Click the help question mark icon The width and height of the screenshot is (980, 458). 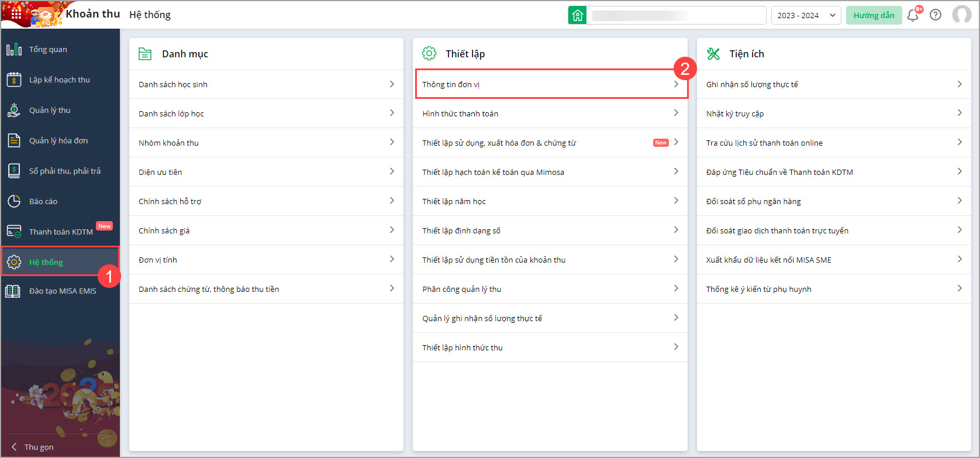(936, 15)
